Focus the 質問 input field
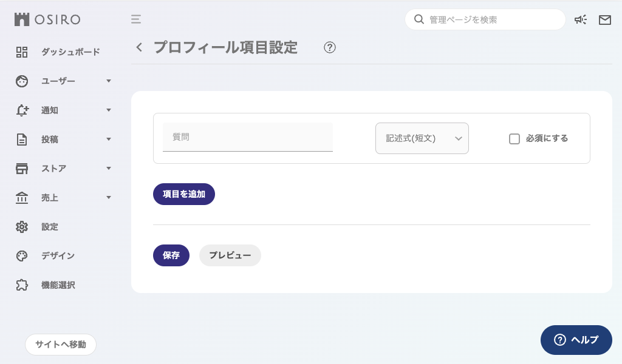 pos(248,137)
